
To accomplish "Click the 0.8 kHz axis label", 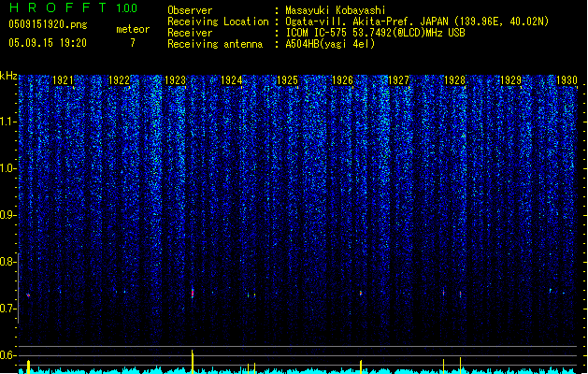I will point(7,262).
